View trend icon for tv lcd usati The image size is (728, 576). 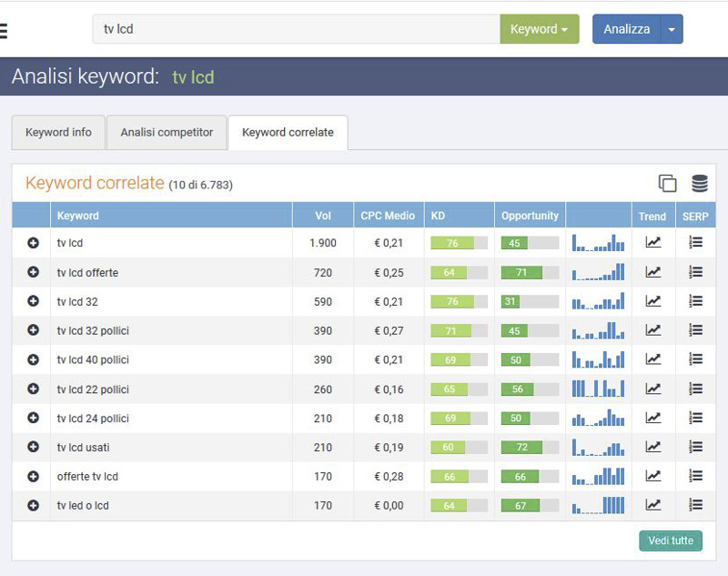click(652, 447)
